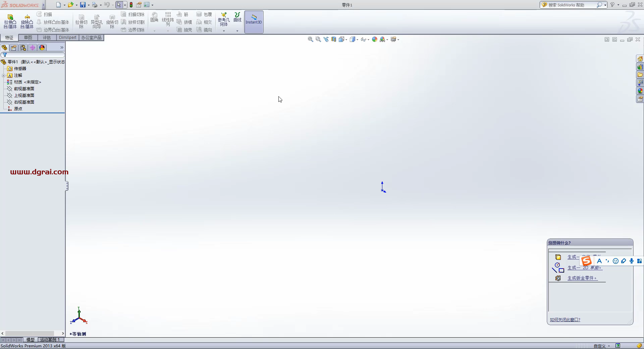
Task: Open the DimXpertManager tab icon
Action: (33, 48)
